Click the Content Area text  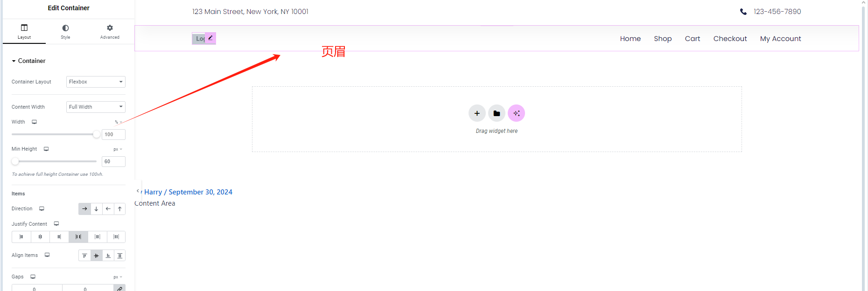[x=155, y=203]
